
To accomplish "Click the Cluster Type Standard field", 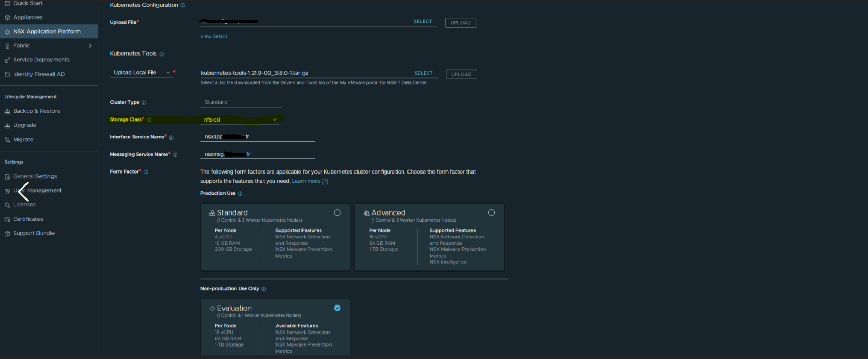I will point(241,102).
